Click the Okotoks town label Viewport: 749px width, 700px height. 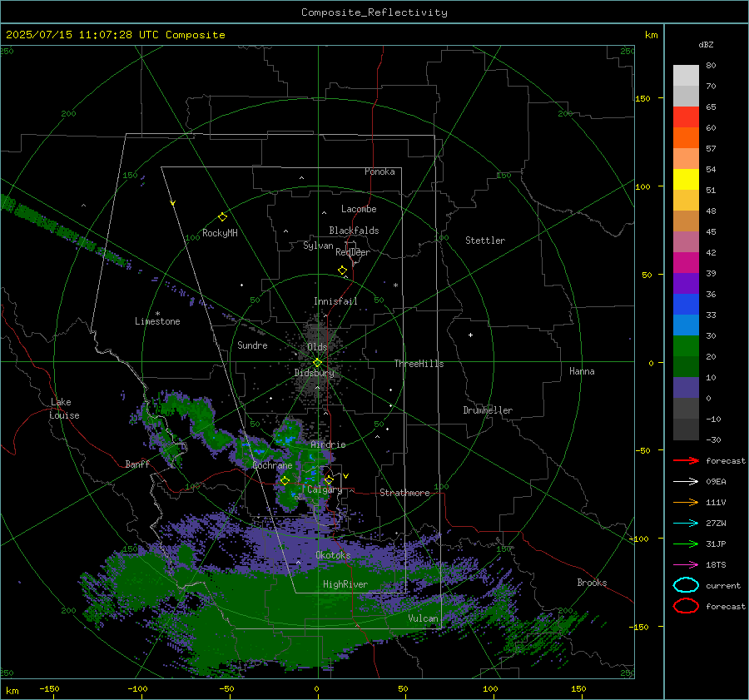[x=333, y=555]
